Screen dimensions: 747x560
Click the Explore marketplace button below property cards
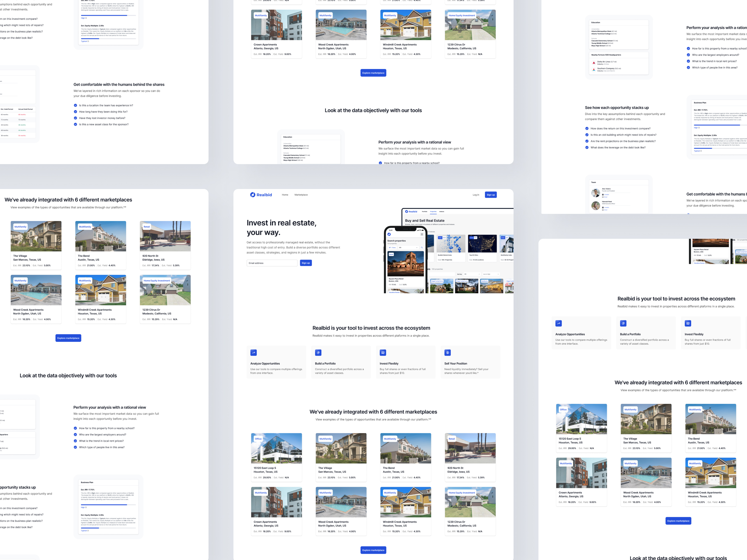[373, 550]
